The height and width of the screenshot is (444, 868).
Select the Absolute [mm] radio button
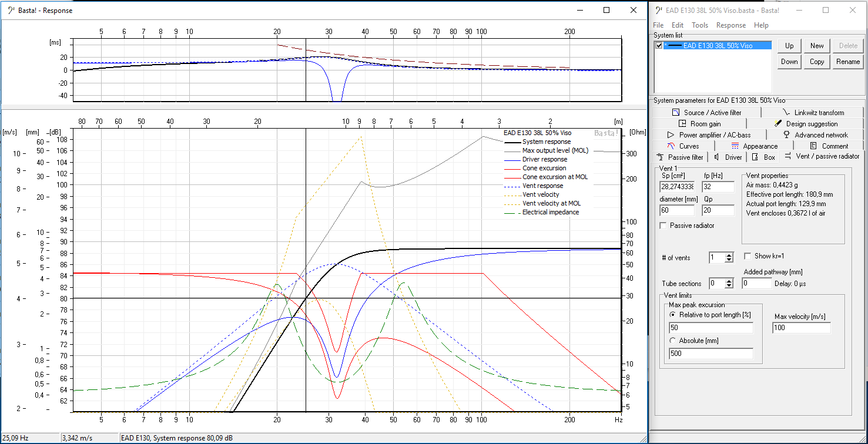pos(673,341)
